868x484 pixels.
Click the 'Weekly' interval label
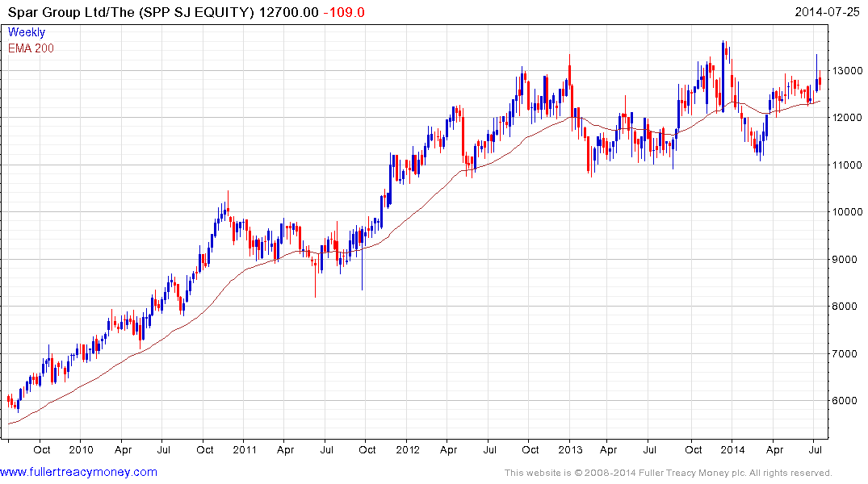point(27,32)
